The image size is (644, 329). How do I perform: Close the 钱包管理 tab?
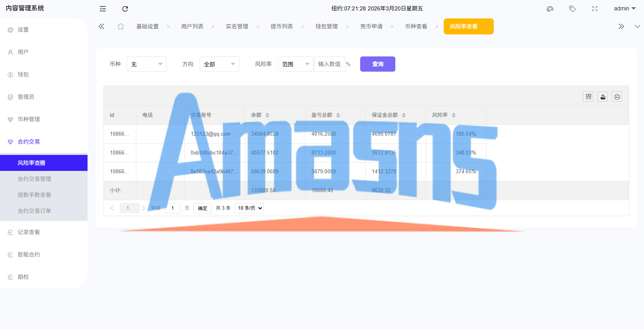click(347, 27)
